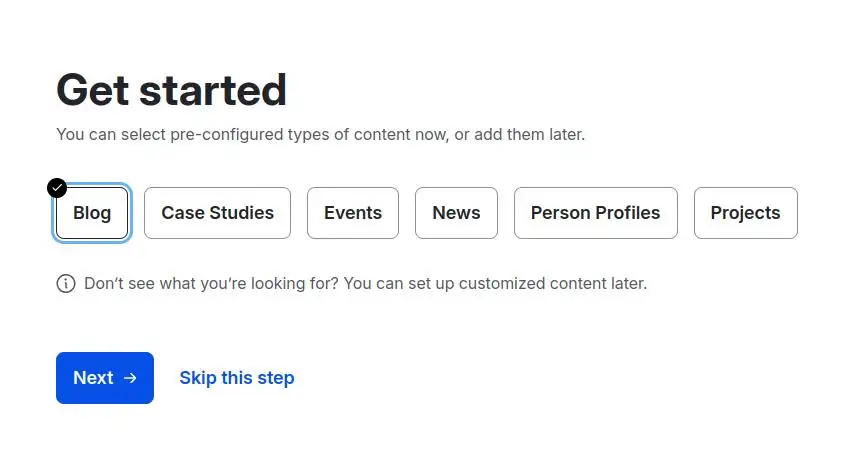Viewport: 841px width, 468px height.
Task: Skip content type selection step
Action: point(236,378)
